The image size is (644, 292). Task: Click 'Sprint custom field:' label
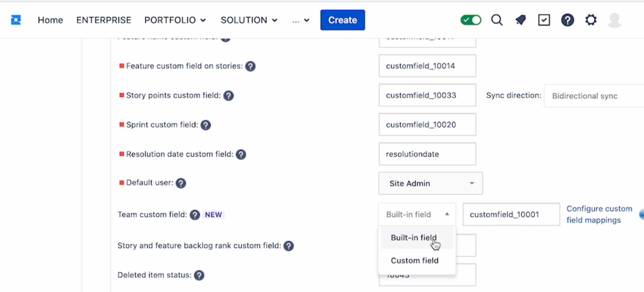pos(162,125)
